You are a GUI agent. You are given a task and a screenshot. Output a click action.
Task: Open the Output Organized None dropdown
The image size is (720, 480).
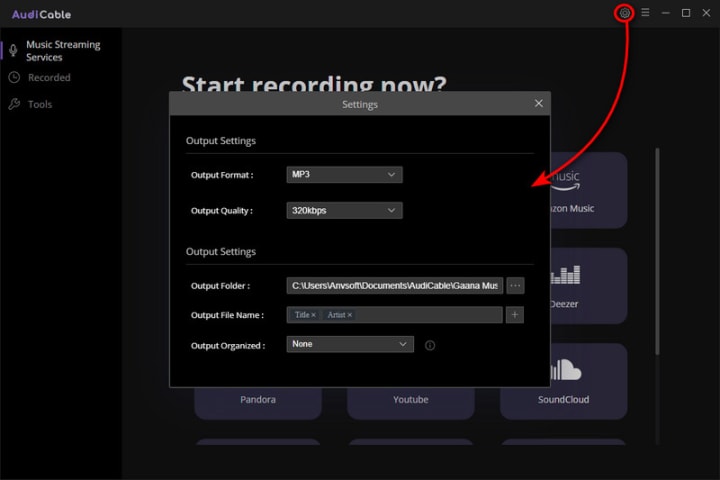pos(350,344)
